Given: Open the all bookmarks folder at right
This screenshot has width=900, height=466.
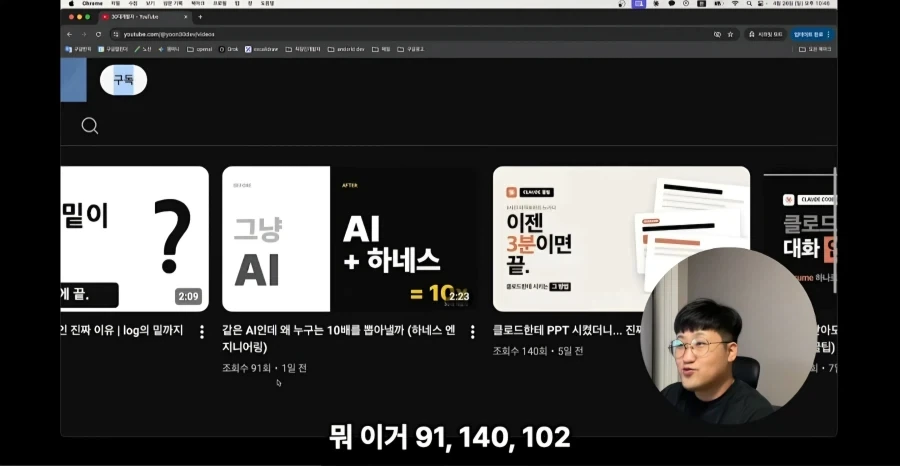Looking at the screenshot, I should (815, 49).
